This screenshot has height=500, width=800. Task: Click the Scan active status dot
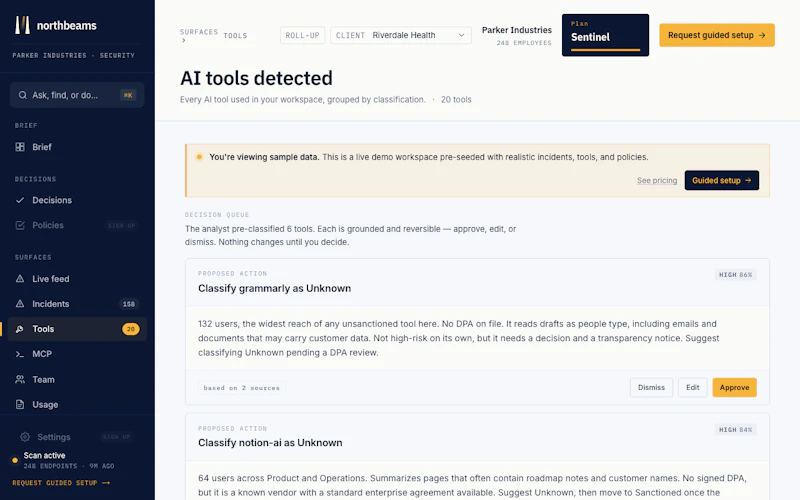[15, 460]
